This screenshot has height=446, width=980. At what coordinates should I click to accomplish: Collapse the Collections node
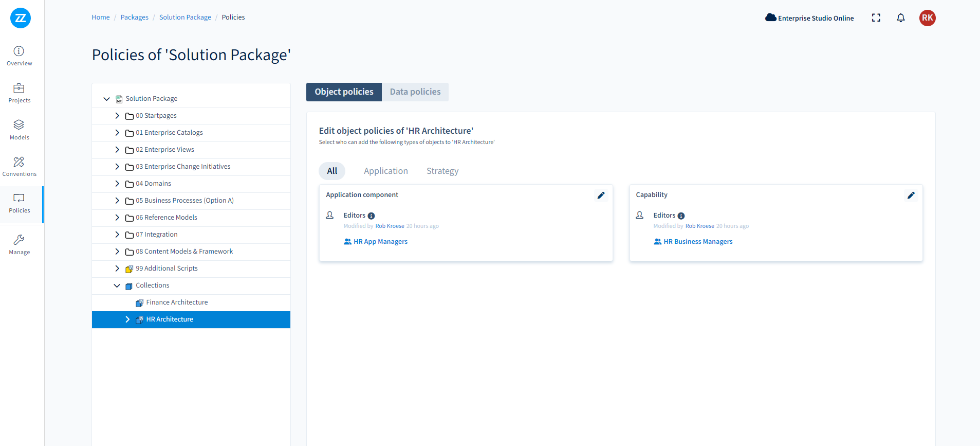(117, 286)
